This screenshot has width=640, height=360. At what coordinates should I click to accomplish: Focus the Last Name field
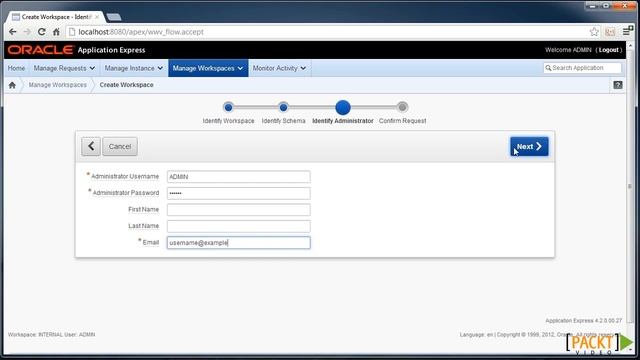click(x=238, y=226)
